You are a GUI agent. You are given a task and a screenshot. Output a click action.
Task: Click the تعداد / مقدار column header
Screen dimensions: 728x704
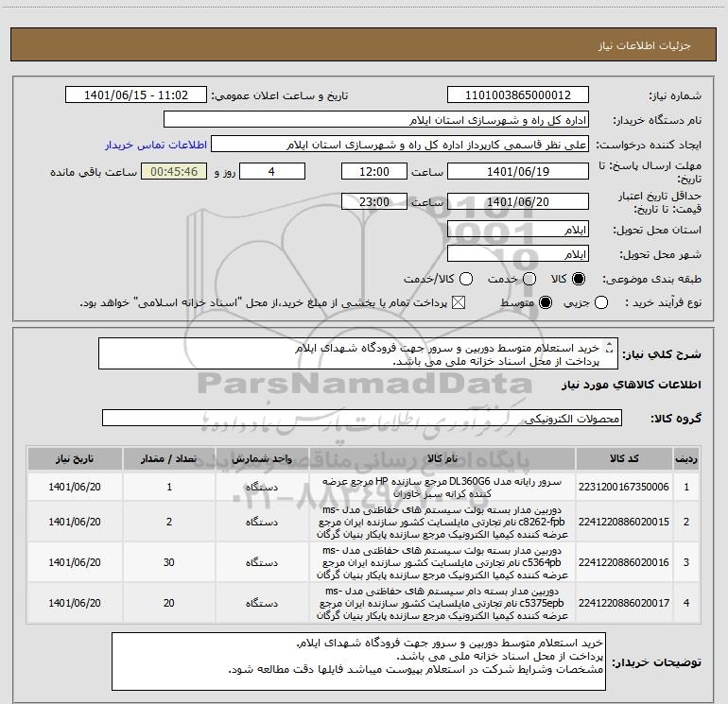[x=169, y=459]
